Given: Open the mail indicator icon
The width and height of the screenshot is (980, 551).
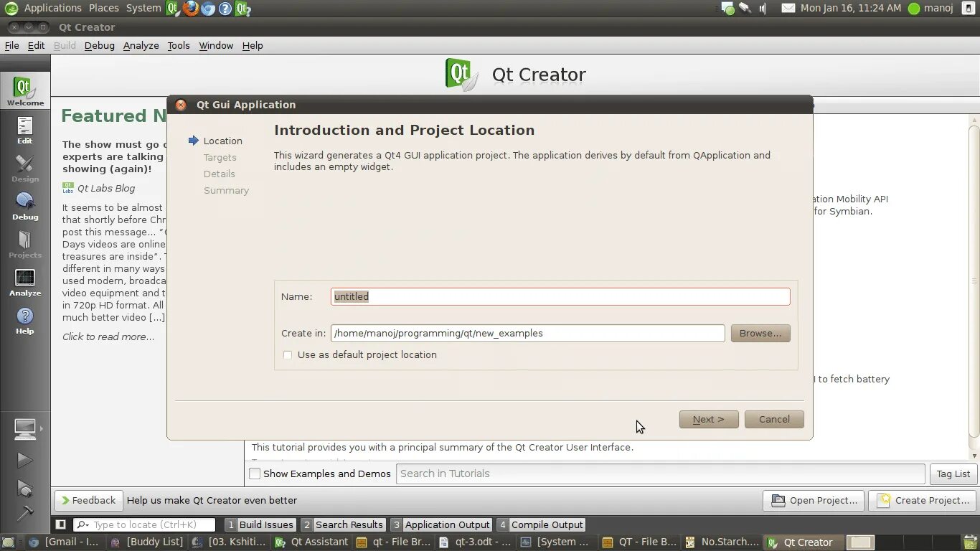Looking at the screenshot, I should click(x=788, y=8).
